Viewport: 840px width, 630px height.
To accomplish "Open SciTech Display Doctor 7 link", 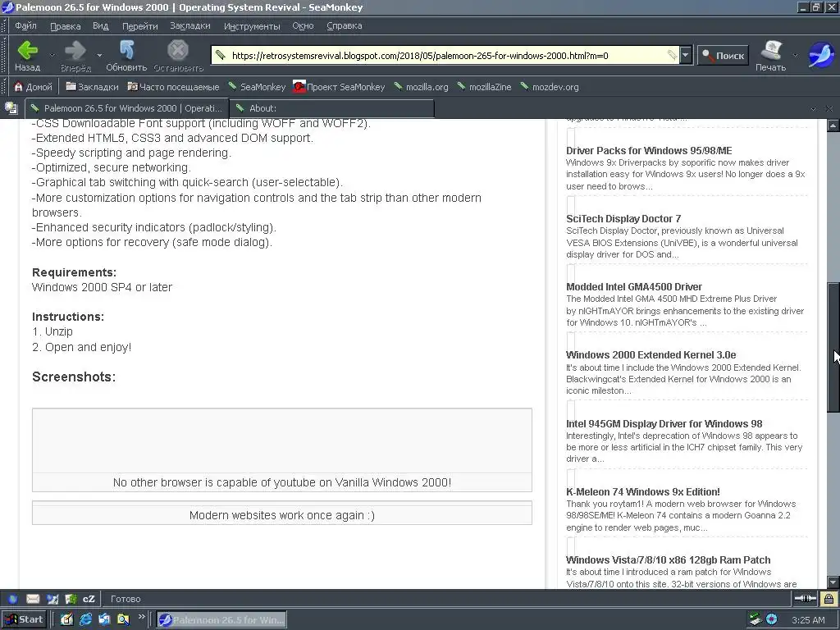I will pos(623,218).
